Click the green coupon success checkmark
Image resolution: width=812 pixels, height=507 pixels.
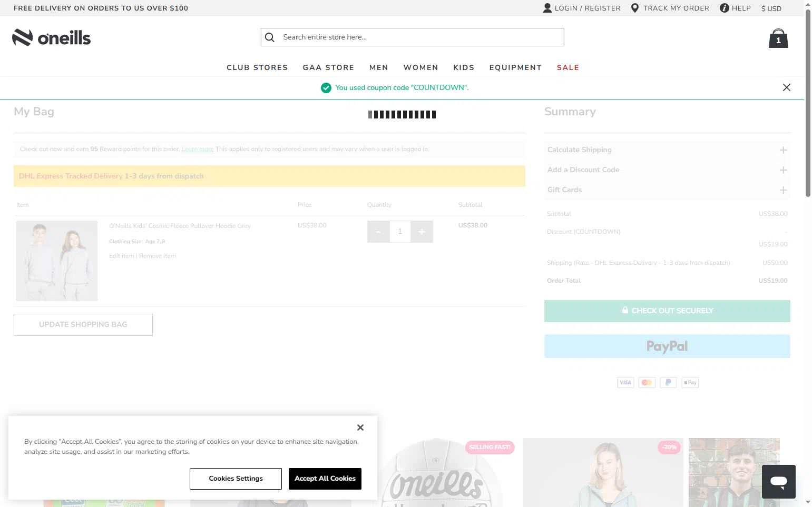tap(326, 88)
